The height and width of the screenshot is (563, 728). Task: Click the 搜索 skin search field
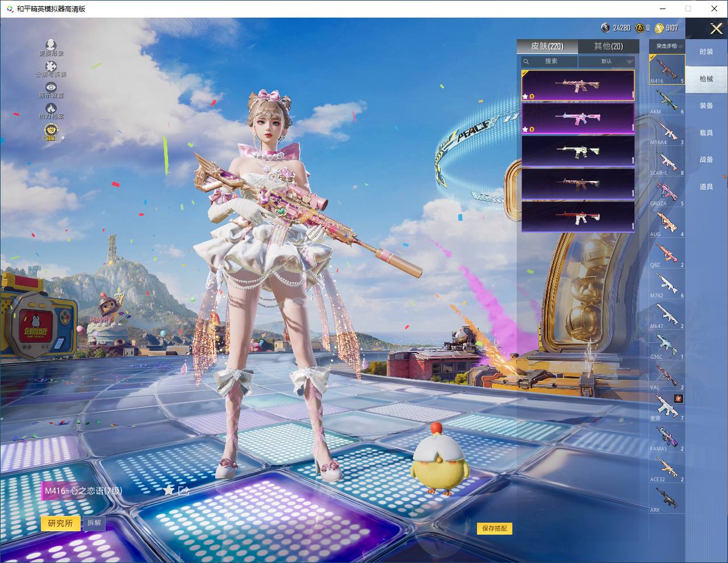(550, 61)
